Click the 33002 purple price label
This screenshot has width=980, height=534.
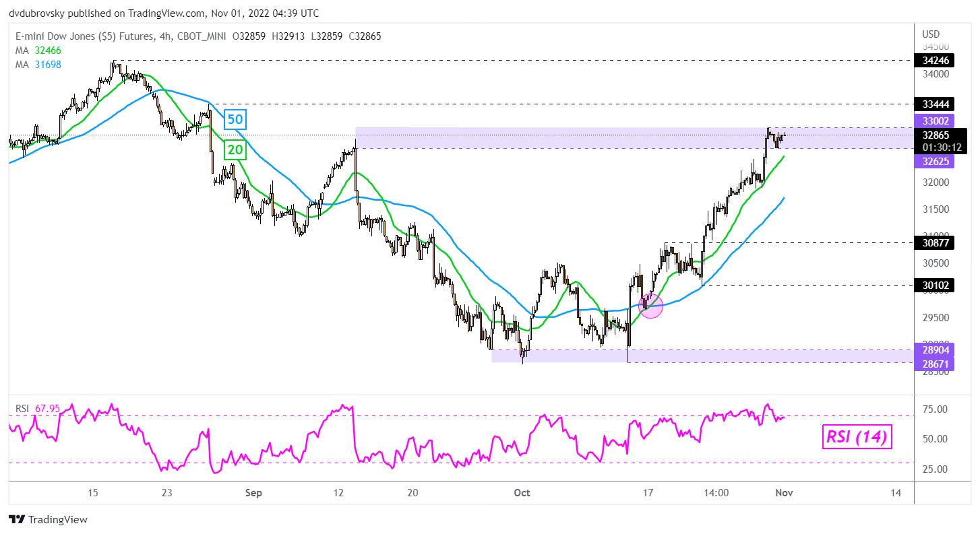[x=934, y=121]
